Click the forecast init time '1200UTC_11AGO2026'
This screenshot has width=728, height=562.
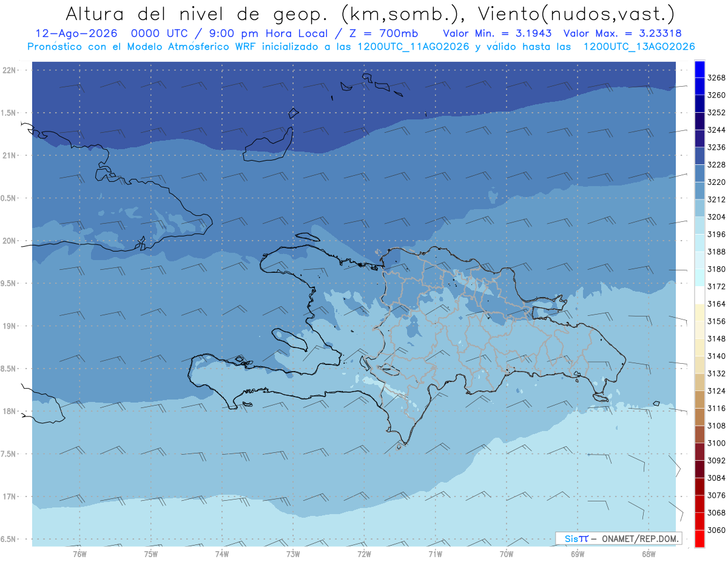pos(414,47)
